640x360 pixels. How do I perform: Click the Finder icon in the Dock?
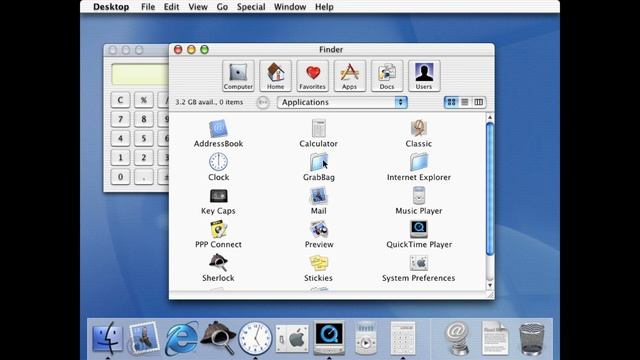click(107, 338)
